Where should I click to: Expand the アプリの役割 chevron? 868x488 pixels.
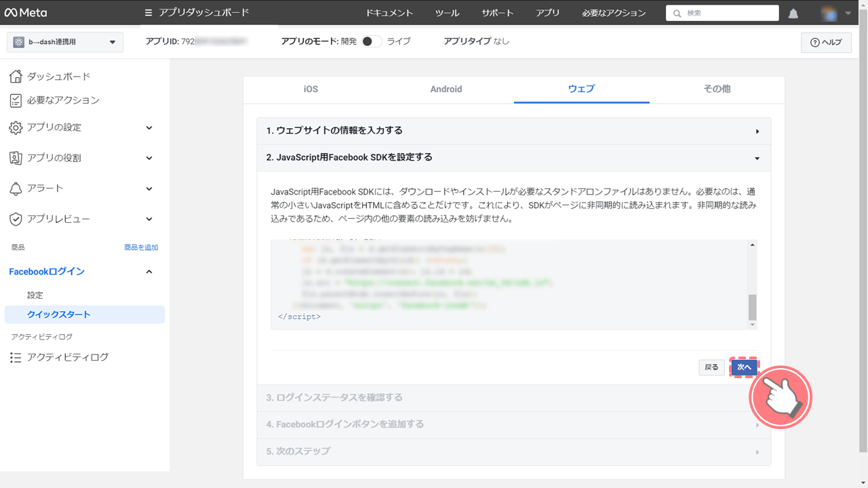click(x=149, y=158)
